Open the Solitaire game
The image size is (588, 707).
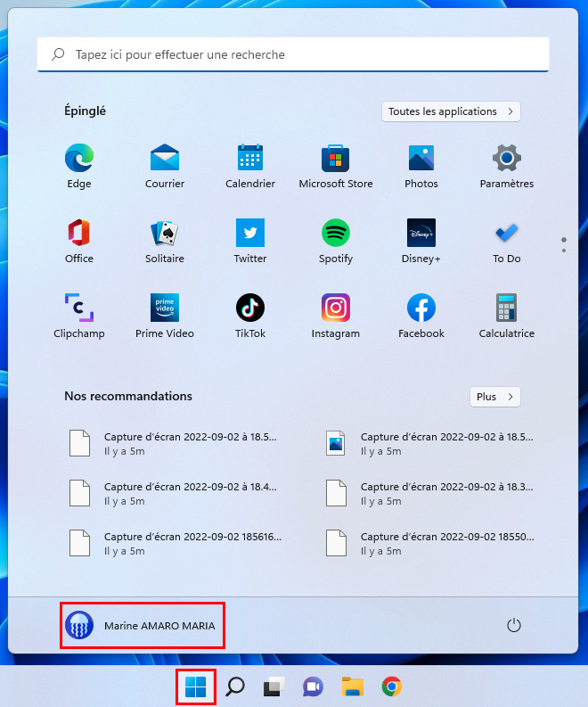(165, 241)
